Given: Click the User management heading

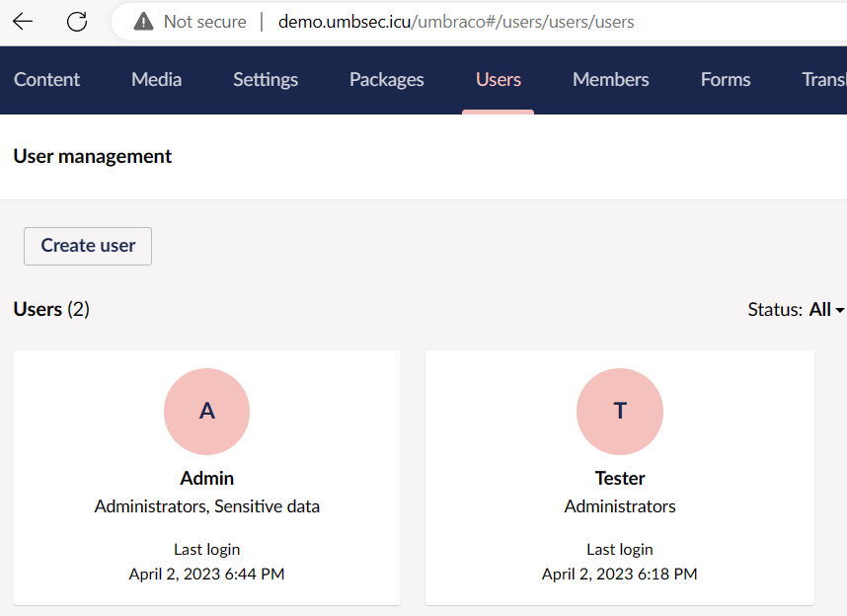Looking at the screenshot, I should pyautogui.click(x=92, y=156).
